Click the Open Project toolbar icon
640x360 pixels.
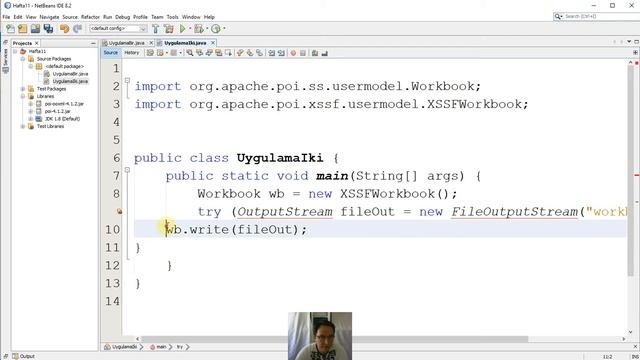pos(36,29)
